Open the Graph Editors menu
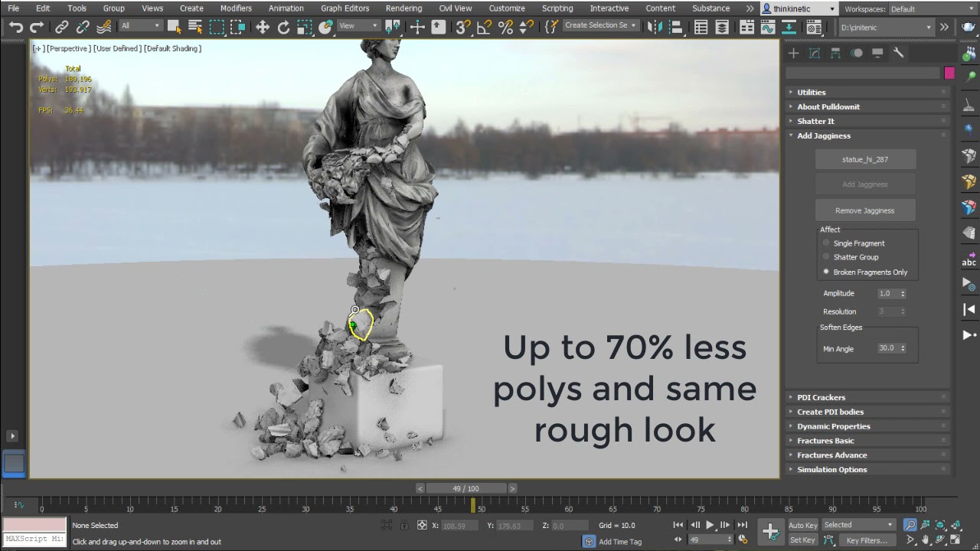 point(345,8)
